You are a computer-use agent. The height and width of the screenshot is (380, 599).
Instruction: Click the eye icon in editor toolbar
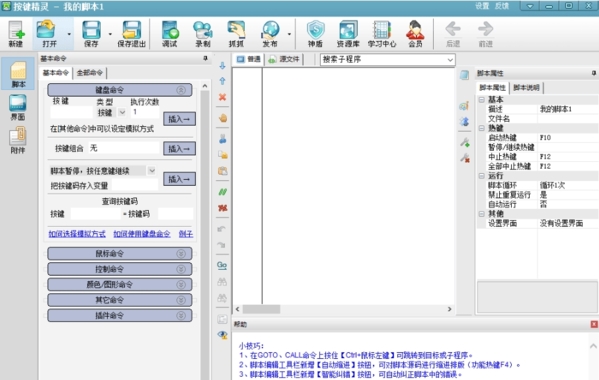(222, 335)
